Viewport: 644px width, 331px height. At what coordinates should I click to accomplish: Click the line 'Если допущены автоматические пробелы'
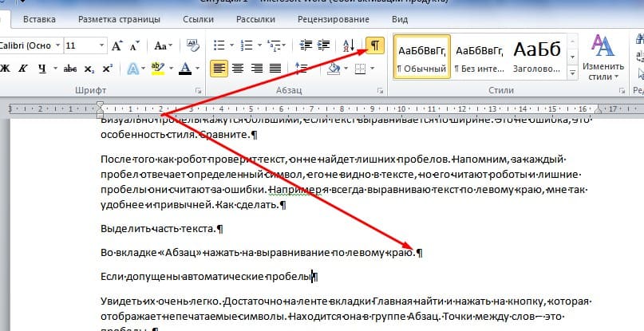click(209, 277)
